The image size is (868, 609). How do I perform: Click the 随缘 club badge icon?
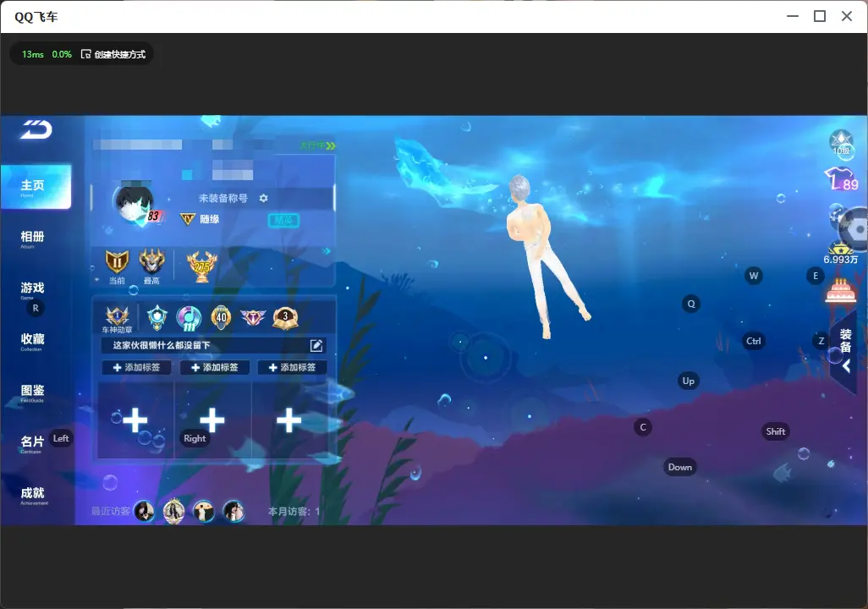click(188, 219)
